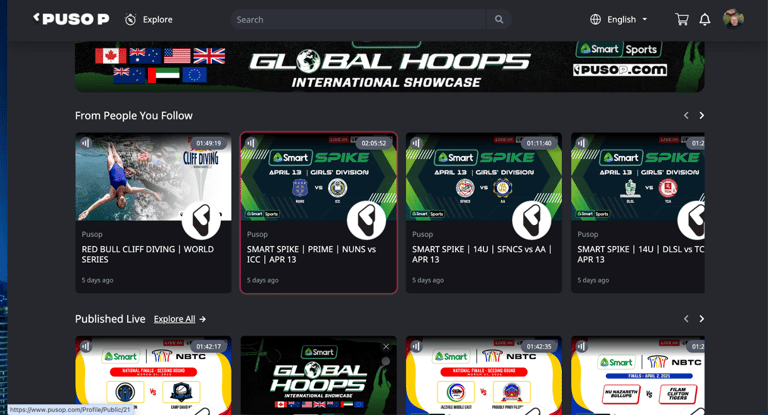Open DLSL vs TC Smart Spike thumbnail
Image resolution: width=768 pixels, height=415 pixels.
click(x=638, y=177)
